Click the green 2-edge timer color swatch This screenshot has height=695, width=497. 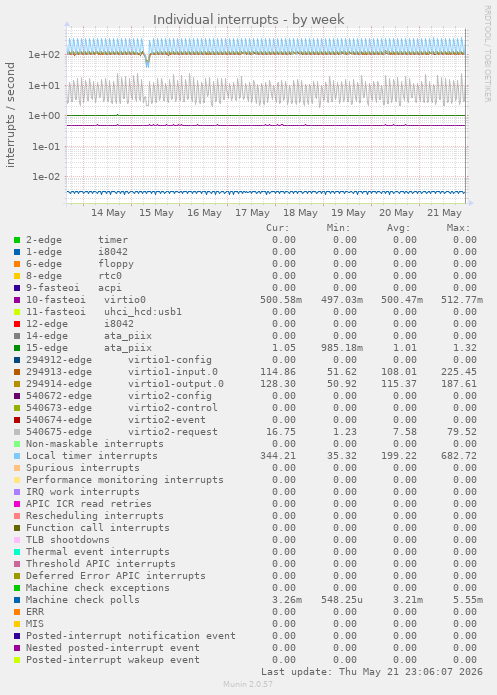pyautogui.click(x=17, y=240)
